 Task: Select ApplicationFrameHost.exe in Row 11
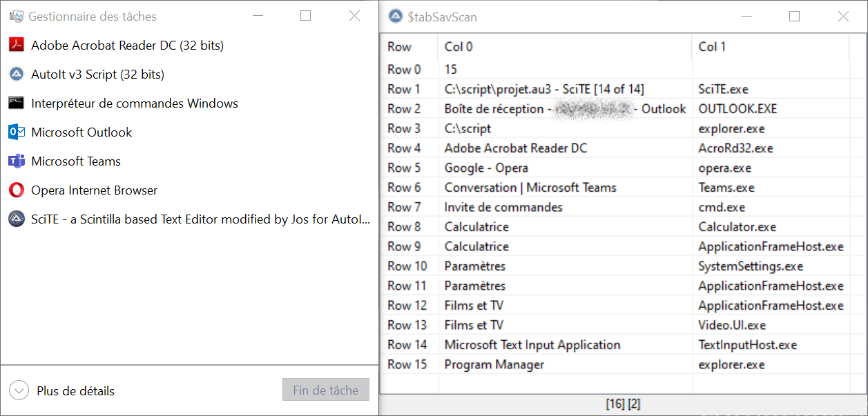click(771, 286)
